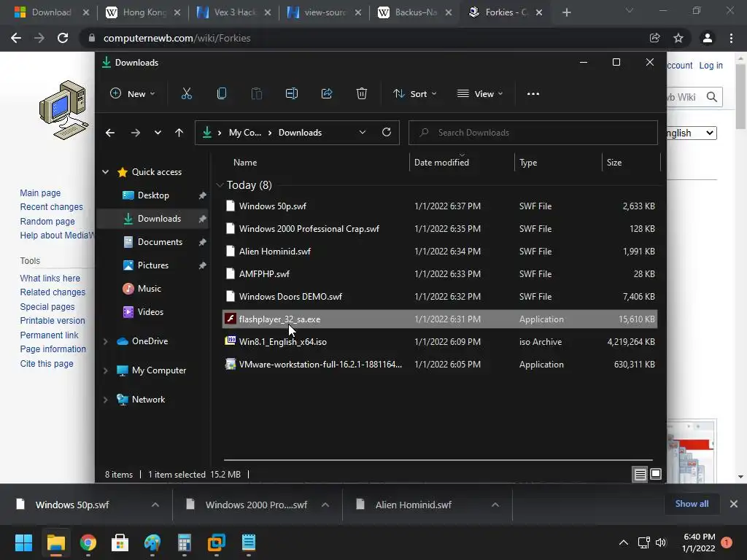The width and height of the screenshot is (747, 560).
Task: Open Chrome three-dot menu
Action: coord(731,38)
